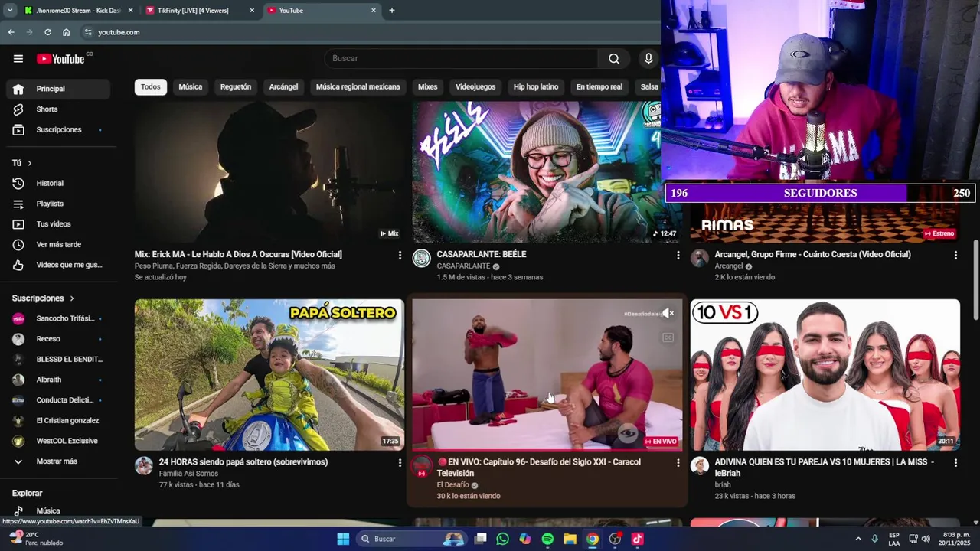Go to Principal home in sidebar
Image resolution: width=980 pixels, height=551 pixels.
(58, 89)
